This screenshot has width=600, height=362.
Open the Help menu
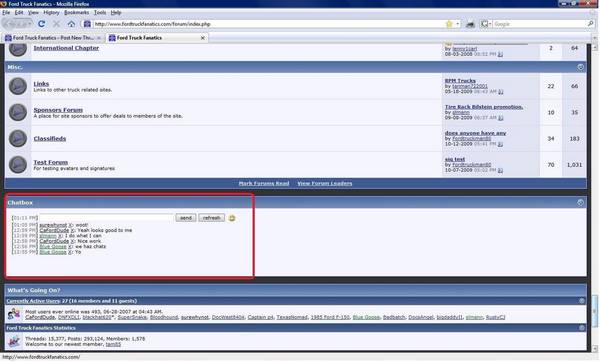pyautogui.click(x=116, y=12)
